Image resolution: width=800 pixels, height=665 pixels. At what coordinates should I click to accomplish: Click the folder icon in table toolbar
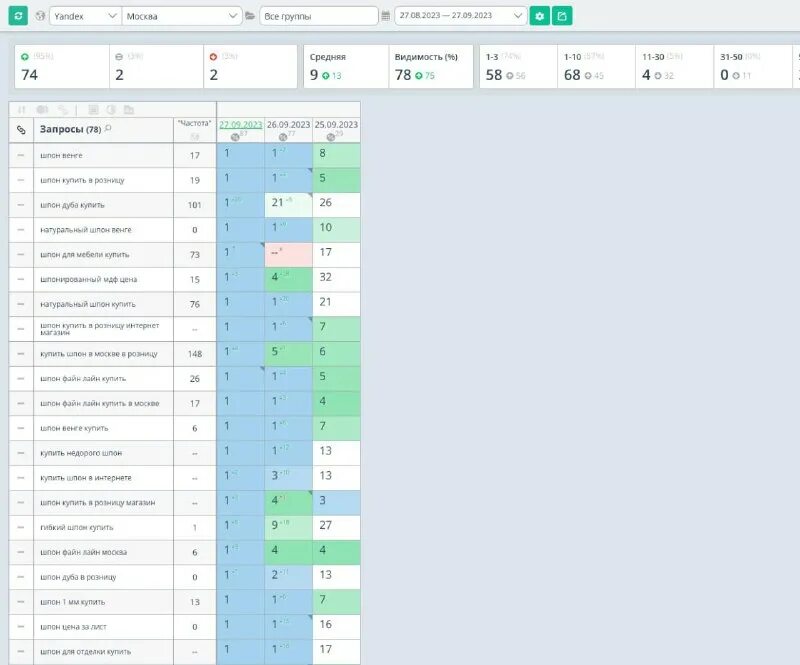[x=129, y=110]
